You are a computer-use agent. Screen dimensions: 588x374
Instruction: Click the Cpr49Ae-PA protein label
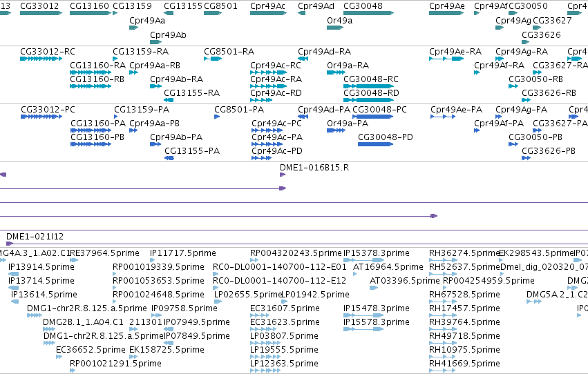[457, 109]
